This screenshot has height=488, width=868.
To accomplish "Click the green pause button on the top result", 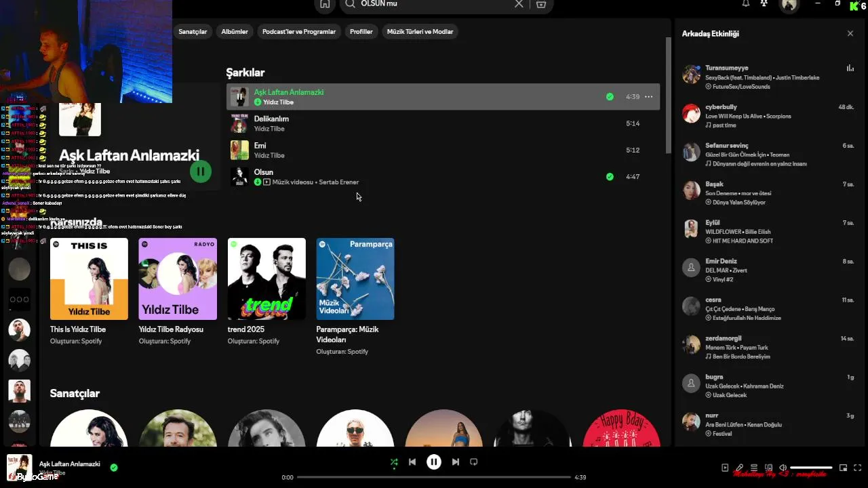I will coord(201,171).
